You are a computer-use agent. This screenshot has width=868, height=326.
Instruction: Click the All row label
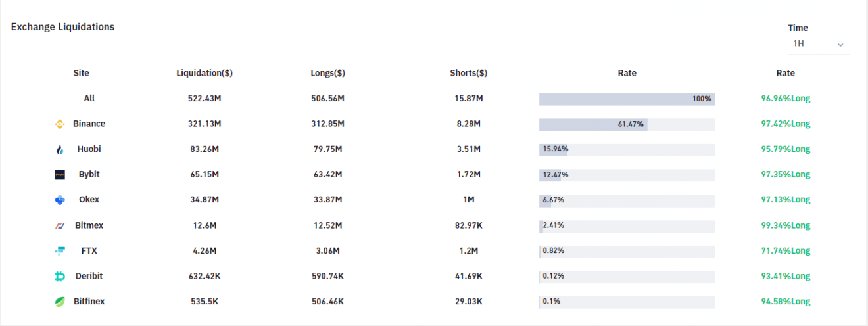coord(89,99)
